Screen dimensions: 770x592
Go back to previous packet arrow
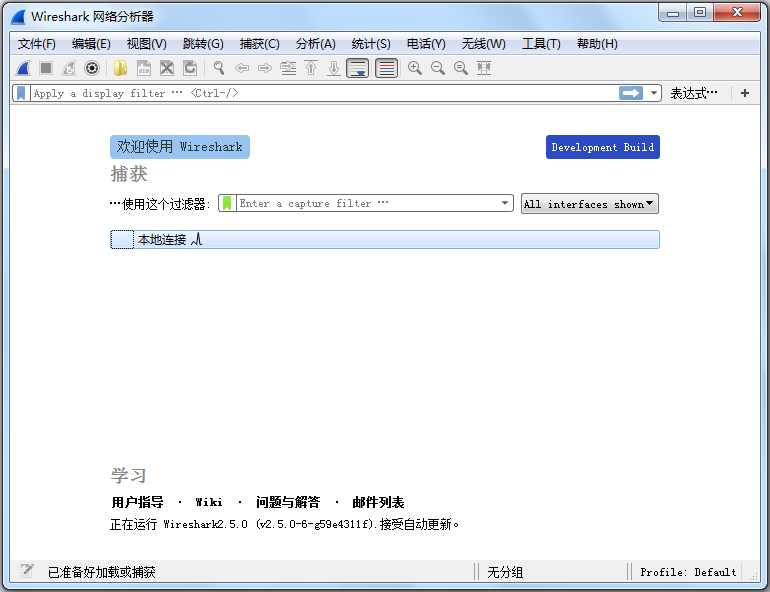point(242,68)
